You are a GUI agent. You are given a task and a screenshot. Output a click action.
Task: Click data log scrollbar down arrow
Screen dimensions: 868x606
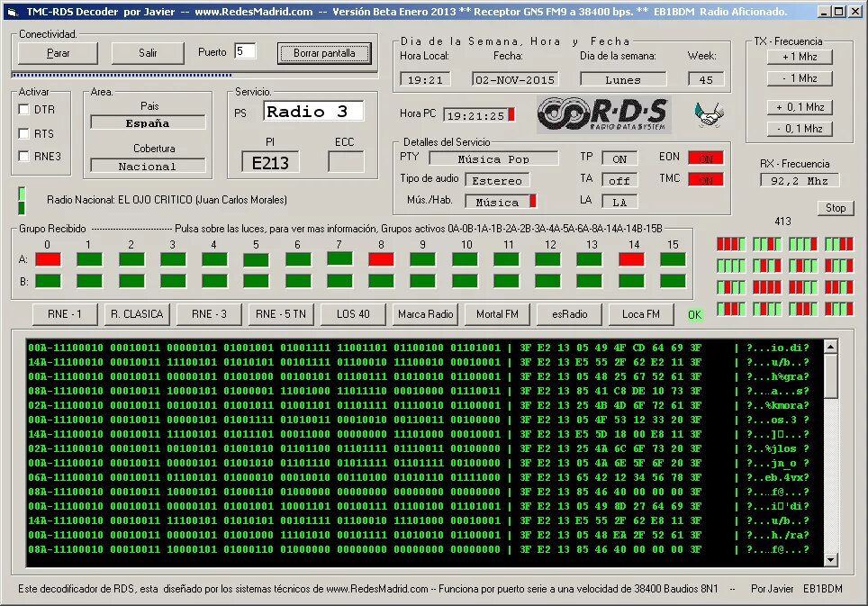830,559
